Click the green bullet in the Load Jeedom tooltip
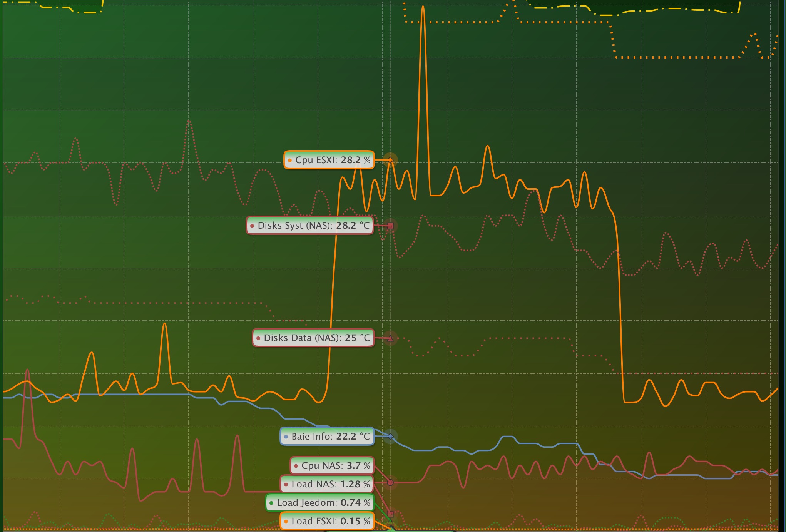Viewport: 786px width, 532px height. click(x=271, y=503)
